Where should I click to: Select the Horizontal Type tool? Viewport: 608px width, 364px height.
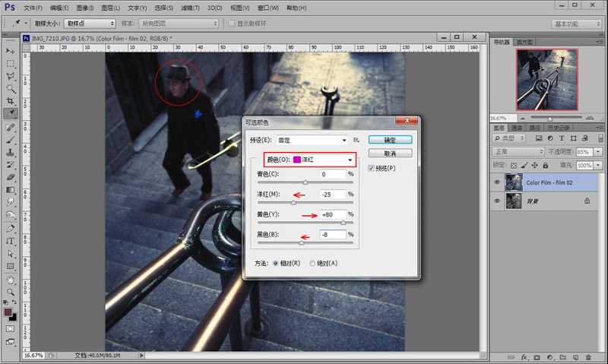point(11,241)
